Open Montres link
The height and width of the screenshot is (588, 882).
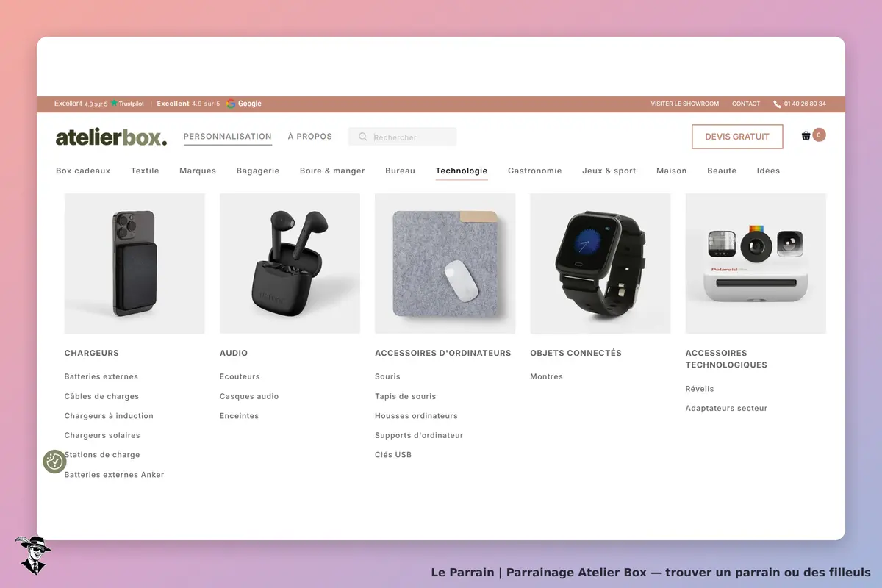[547, 376]
